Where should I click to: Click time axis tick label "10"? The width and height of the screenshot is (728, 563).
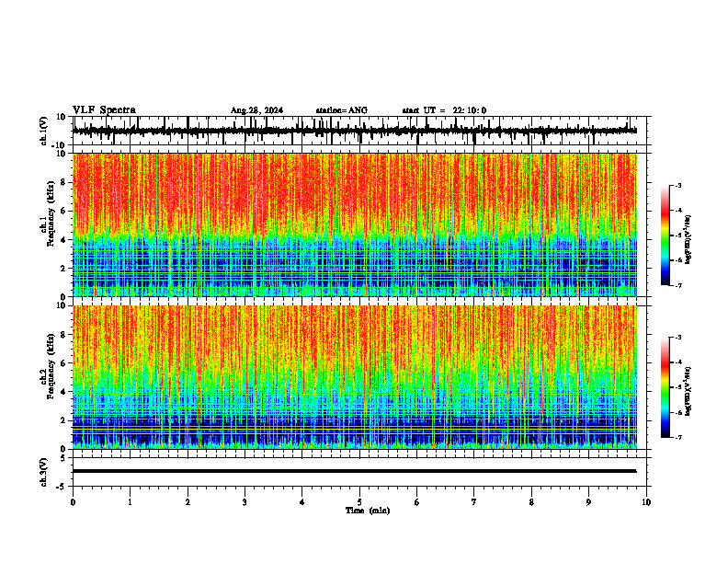click(646, 502)
